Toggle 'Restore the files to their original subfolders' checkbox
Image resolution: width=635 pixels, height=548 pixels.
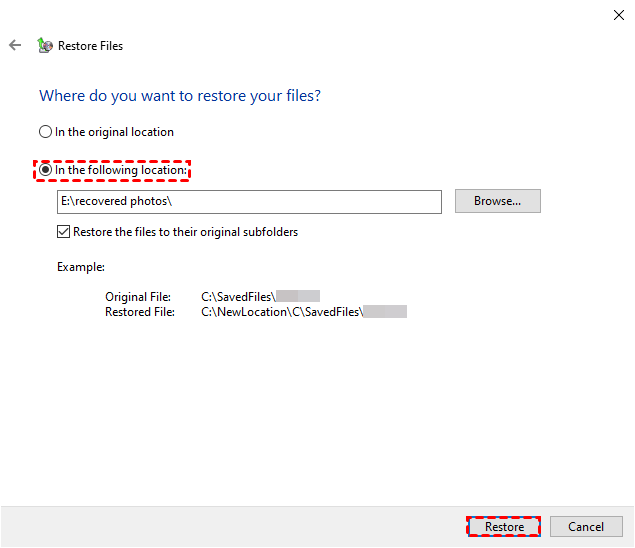pyautogui.click(x=64, y=232)
